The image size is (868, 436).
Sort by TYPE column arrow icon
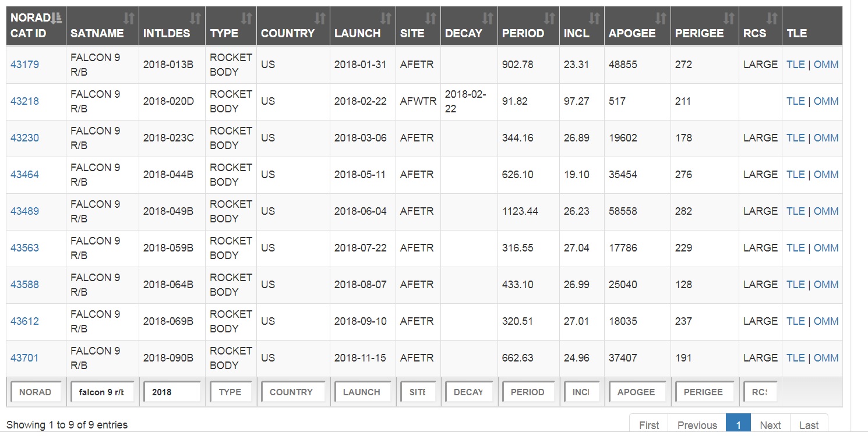pos(247,19)
